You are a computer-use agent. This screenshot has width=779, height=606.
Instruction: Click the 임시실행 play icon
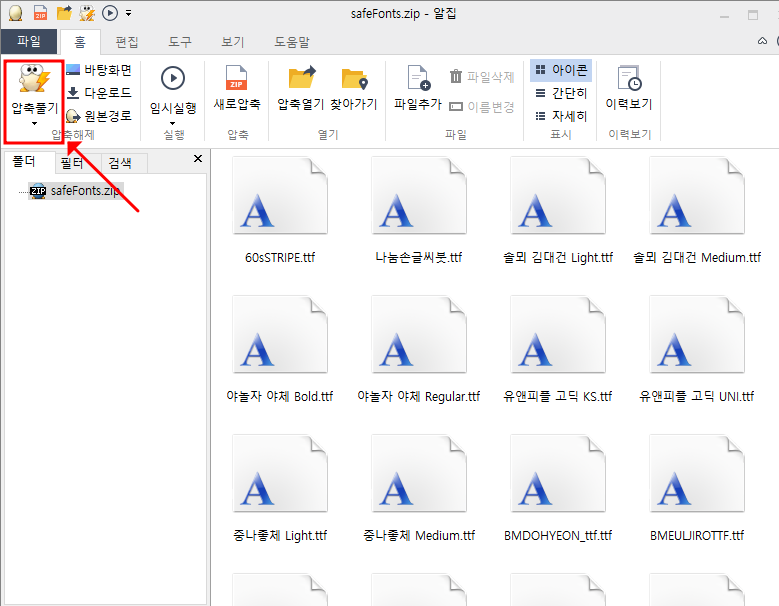click(x=173, y=78)
